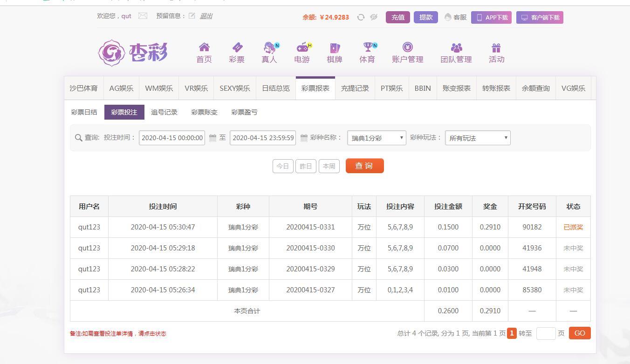Hide the balance with eye icon
Viewport: 630px width, 364px height.
pos(374,17)
